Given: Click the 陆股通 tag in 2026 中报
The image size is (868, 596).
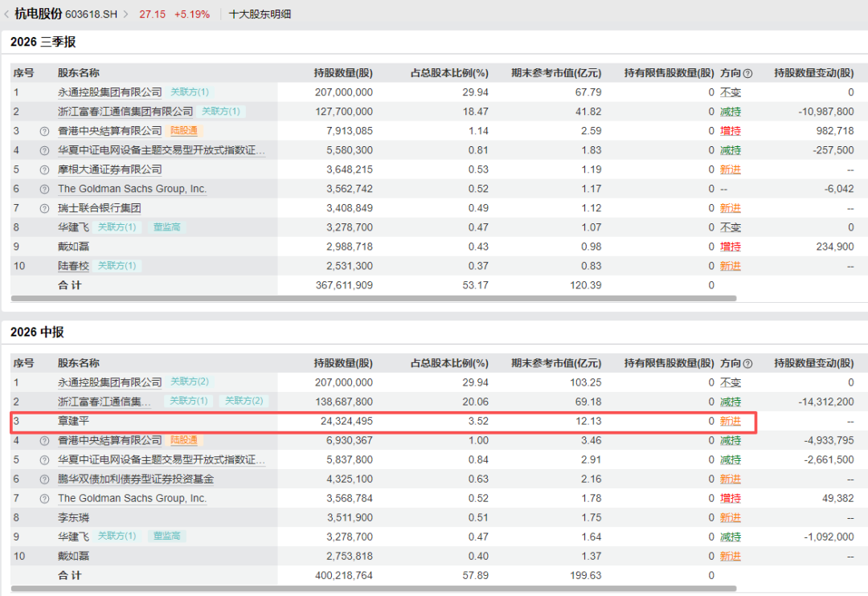Looking at the screenshot, I should click(184, 440).
